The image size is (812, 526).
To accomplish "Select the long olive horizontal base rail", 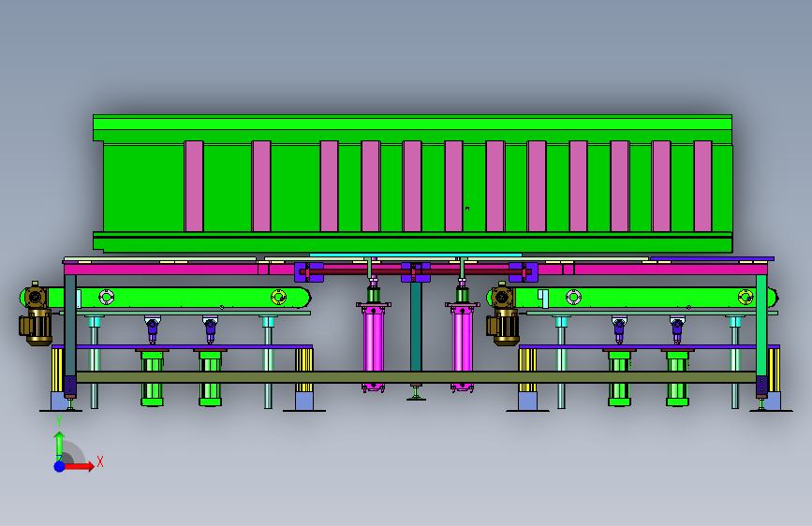I will tap(416, 377).
